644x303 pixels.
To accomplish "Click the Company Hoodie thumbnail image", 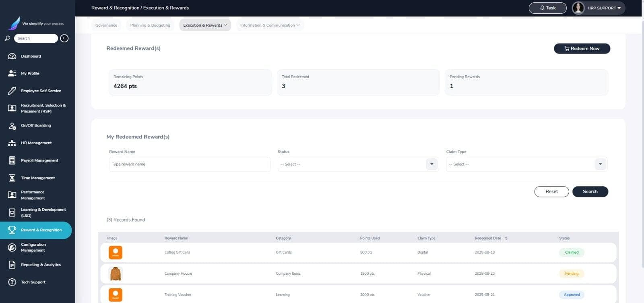I will (116, 274).
